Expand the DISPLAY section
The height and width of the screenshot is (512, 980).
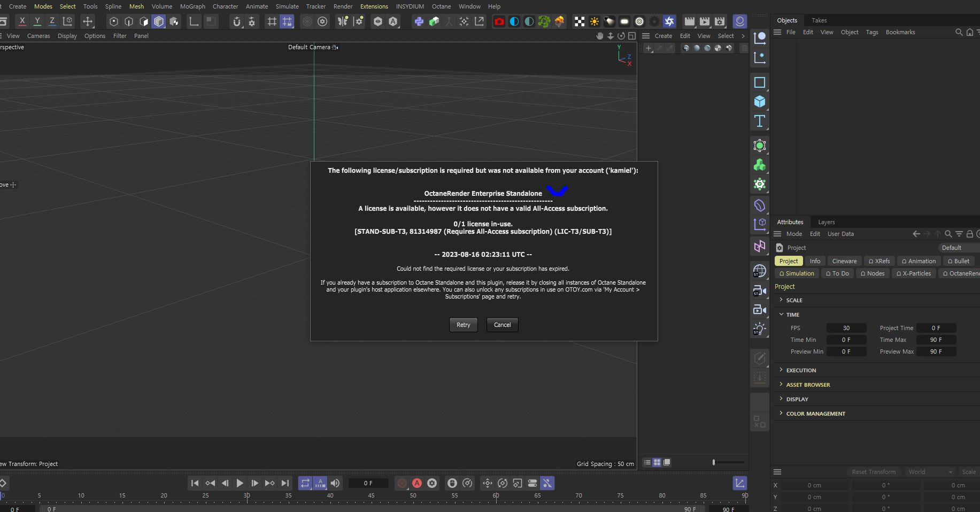797,399
